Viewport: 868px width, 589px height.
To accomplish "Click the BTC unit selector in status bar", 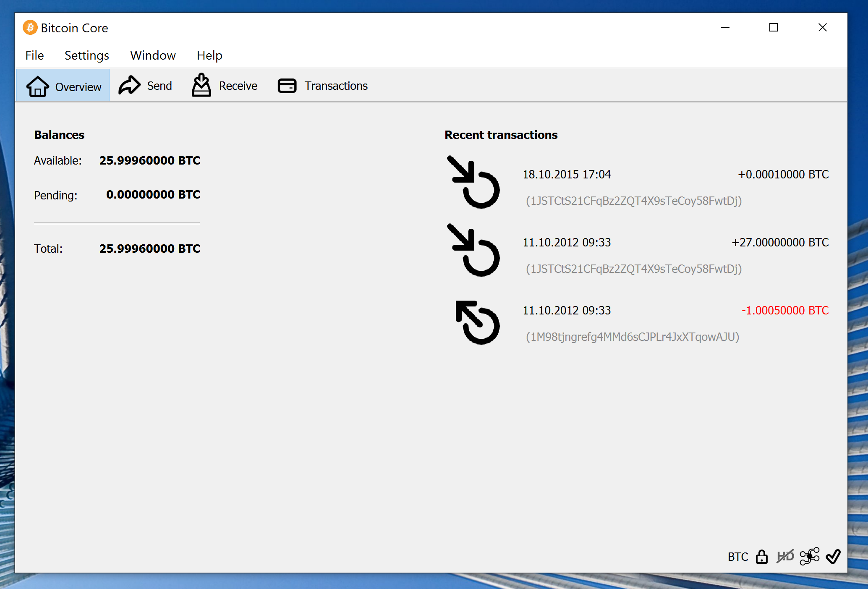I will pos(737,557).
